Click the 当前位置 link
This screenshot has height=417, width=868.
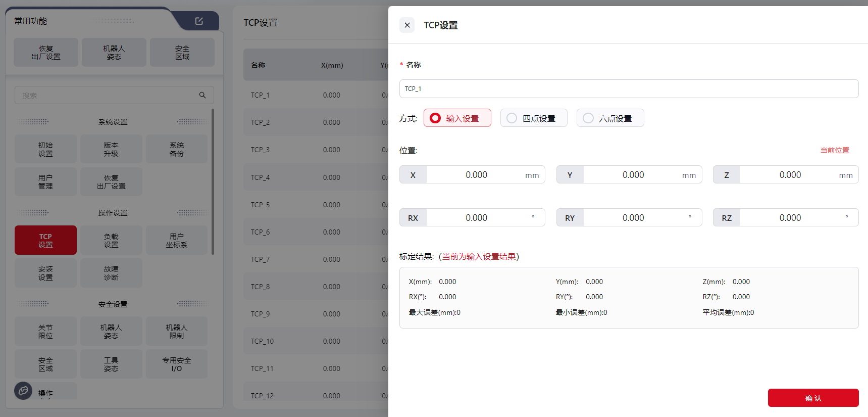[x=834, y=150]
